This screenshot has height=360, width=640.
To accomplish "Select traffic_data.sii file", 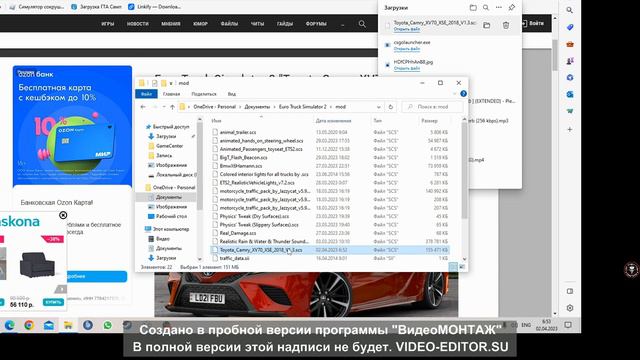I will (234, 258).
